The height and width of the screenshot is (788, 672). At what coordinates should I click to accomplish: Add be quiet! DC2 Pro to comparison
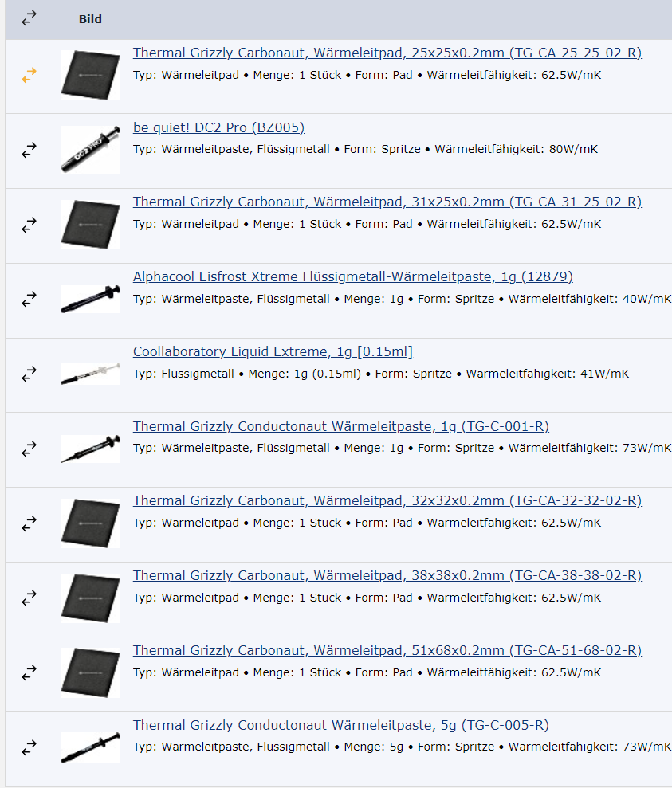pyautogui.click(x=29, y=151)
